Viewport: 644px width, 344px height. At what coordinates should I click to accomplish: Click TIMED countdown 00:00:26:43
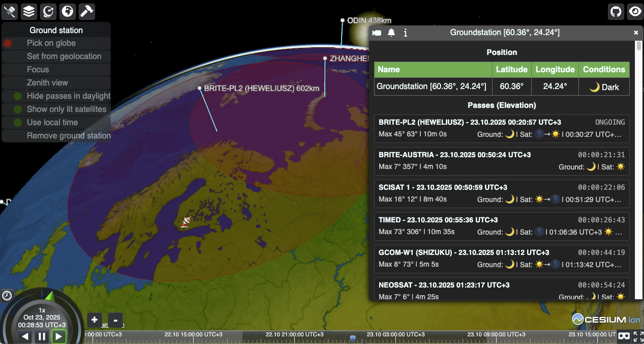[x=601, y=220]
